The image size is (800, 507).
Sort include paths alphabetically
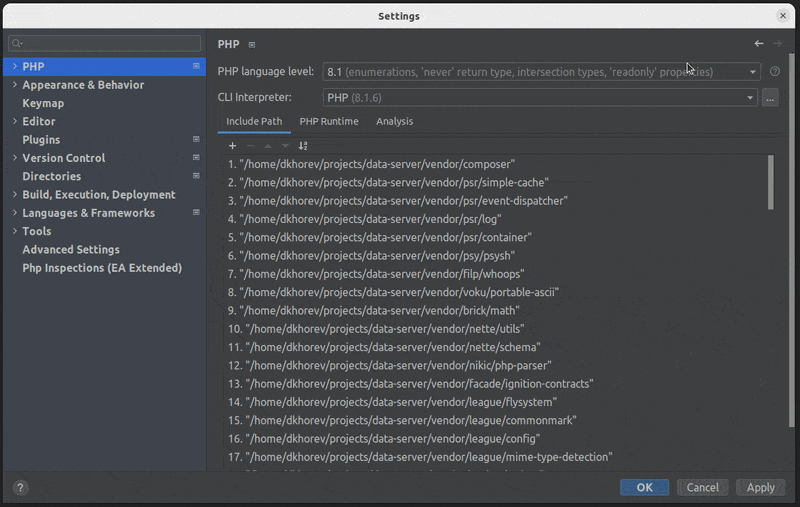coord(303,146)
